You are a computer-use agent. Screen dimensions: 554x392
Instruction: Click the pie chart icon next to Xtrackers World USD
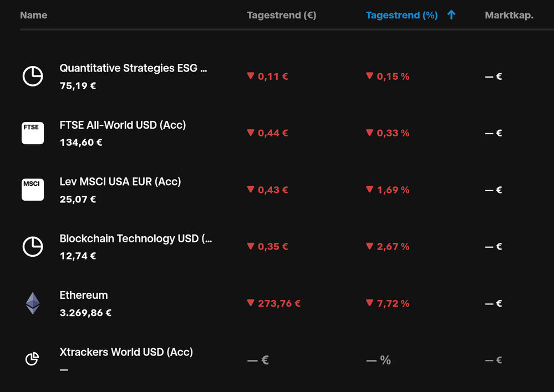(32, 359)
